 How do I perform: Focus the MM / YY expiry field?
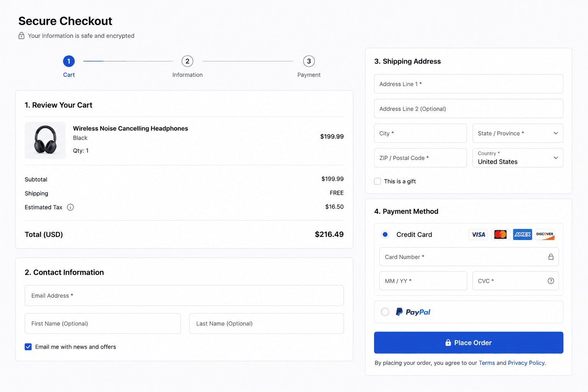click(423, 281)
